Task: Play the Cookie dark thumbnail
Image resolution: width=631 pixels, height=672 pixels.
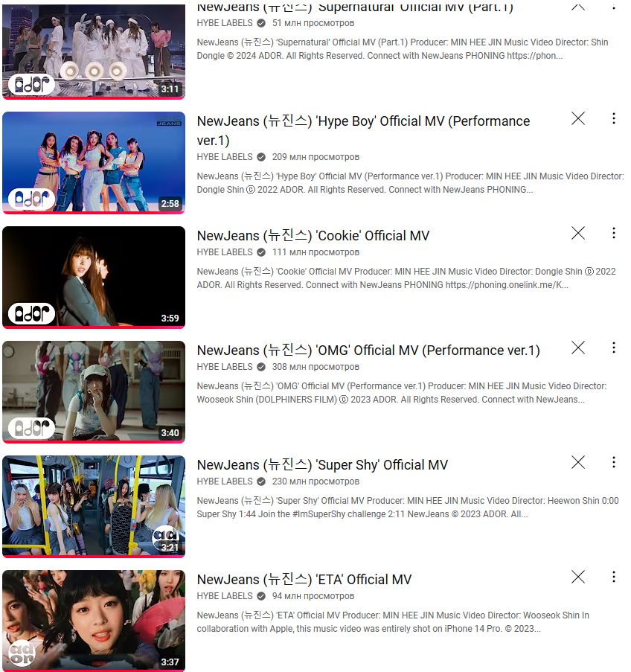Action: (x=94, y=278)
